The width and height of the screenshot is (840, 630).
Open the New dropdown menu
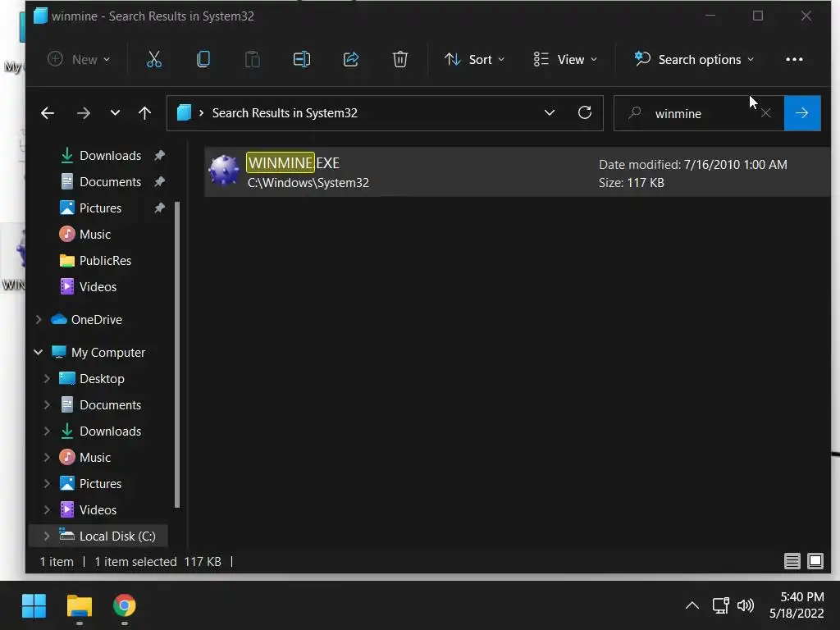click(x=79, y=59)
